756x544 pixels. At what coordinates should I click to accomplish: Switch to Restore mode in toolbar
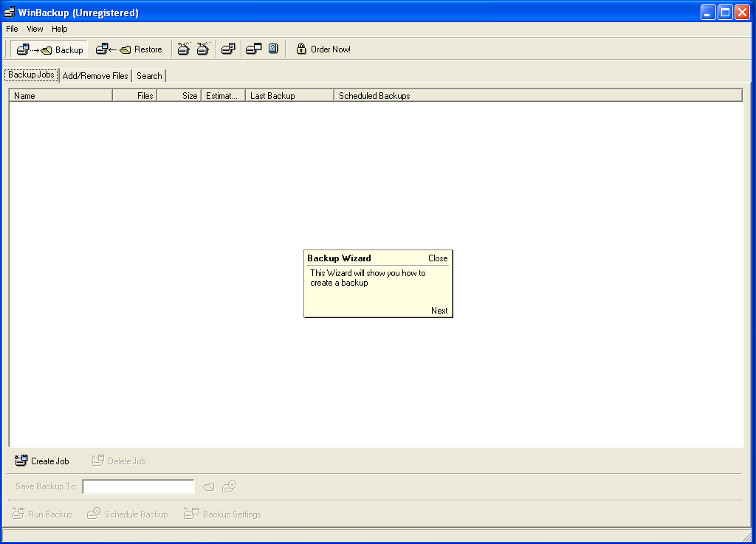(x=128, y=49)
